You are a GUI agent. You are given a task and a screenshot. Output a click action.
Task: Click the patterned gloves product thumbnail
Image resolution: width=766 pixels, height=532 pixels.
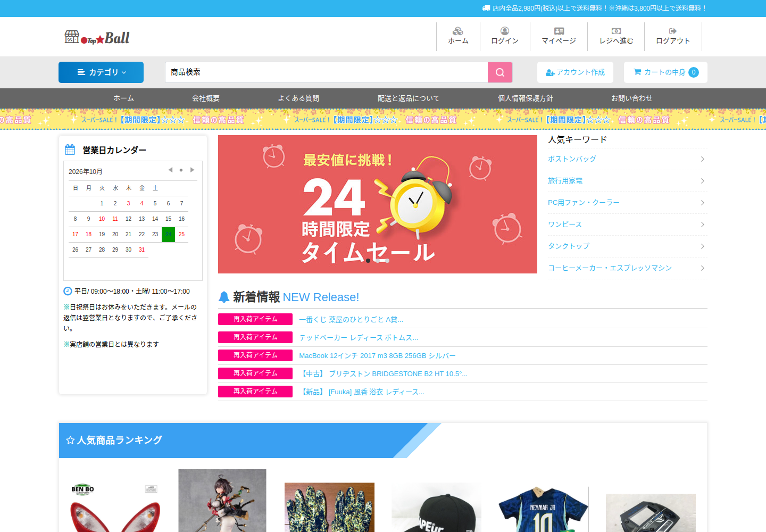coord(329,508)
